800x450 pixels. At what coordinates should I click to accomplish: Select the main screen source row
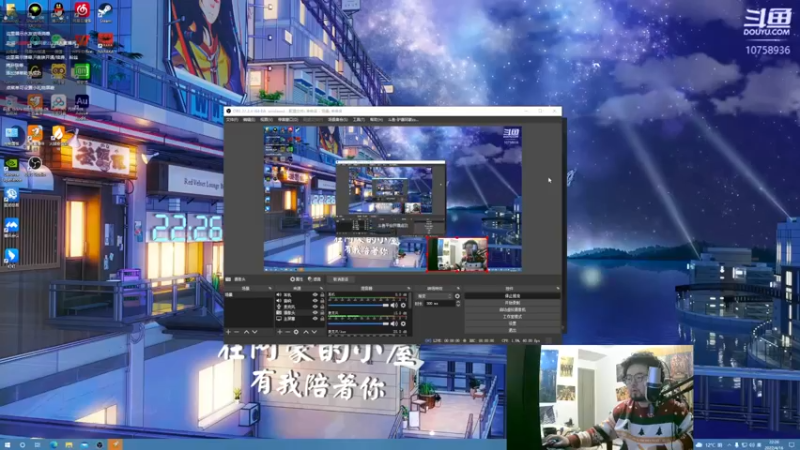[301, 319]
